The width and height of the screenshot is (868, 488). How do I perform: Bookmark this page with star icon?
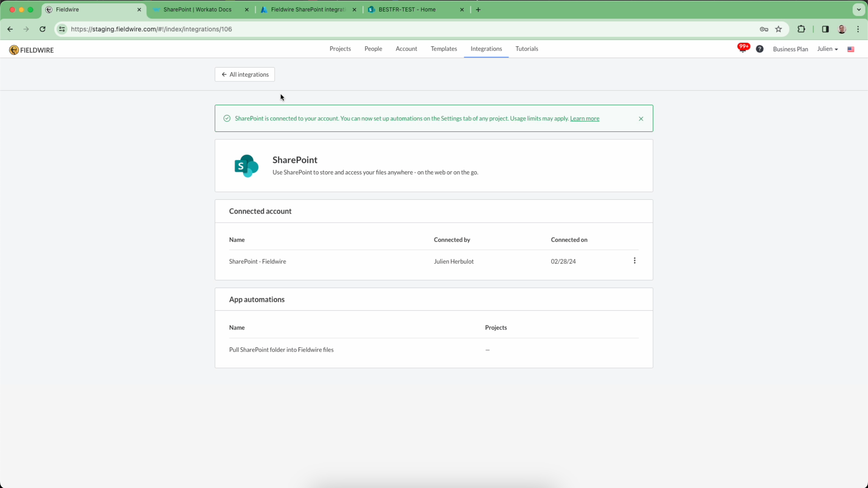pos(778,29)
